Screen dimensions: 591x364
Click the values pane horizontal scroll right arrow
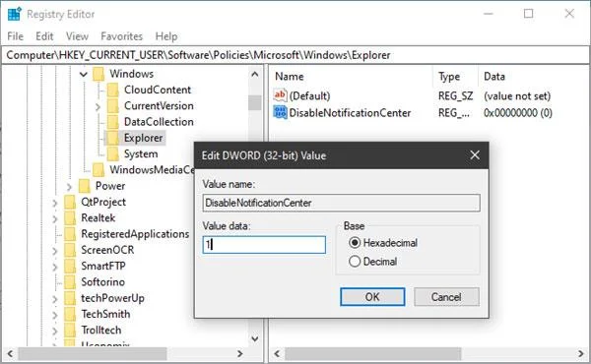[581, 354]
